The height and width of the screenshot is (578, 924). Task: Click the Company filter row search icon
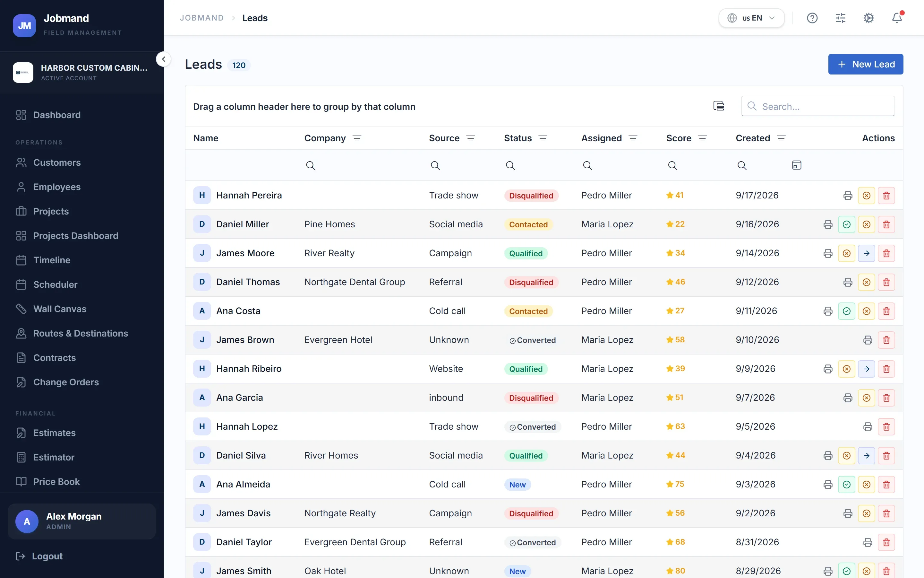pos(311,165)
